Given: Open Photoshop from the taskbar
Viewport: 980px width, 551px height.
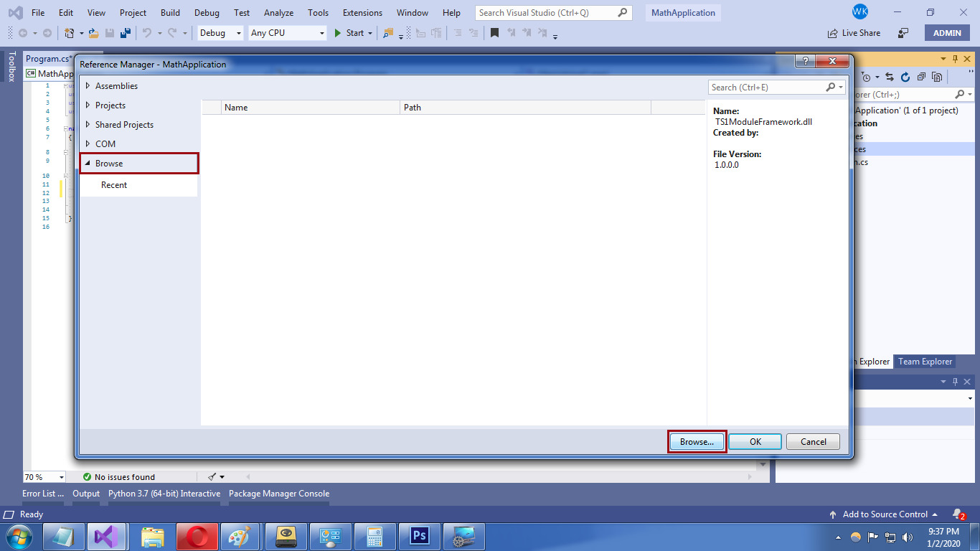Looking at the screenshot, I should click(x=419, y=537).
